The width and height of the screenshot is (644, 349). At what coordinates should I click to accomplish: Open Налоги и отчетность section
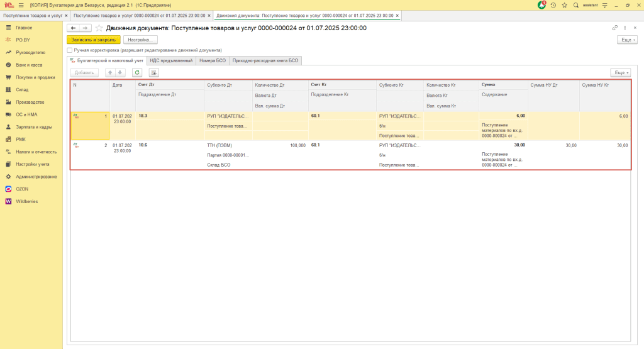click(x=36, y=152)
